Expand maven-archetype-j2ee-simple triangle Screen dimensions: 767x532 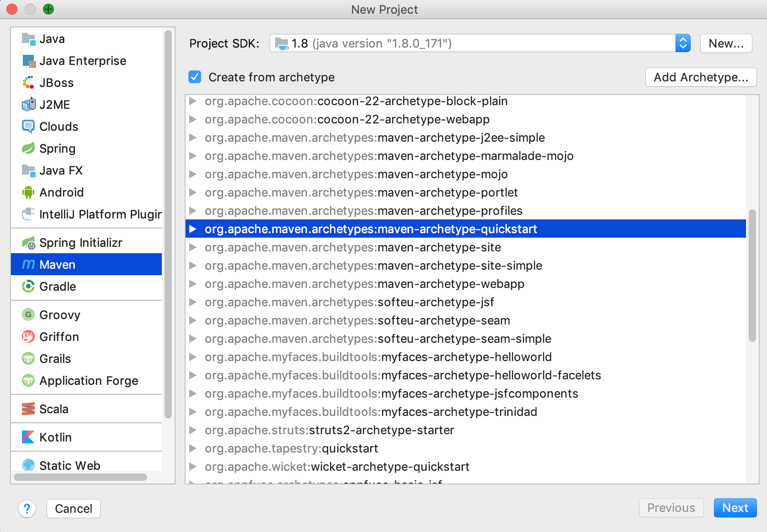pos(193,138)
